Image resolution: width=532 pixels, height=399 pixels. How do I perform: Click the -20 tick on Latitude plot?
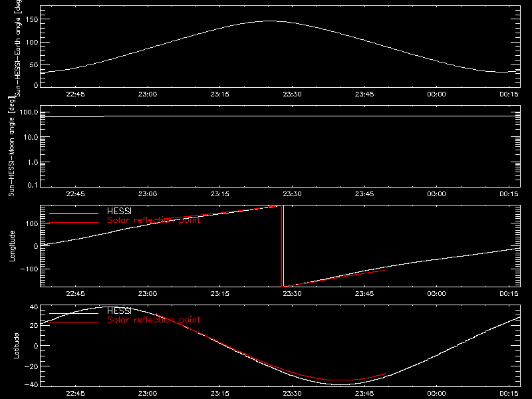pyautogui.click(x=31, y=366)
